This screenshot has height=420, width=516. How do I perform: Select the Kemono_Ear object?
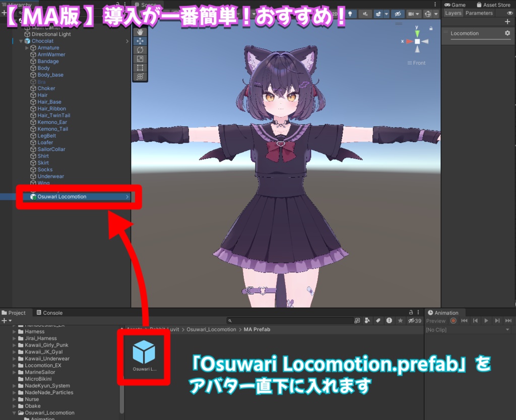(52, 122)
